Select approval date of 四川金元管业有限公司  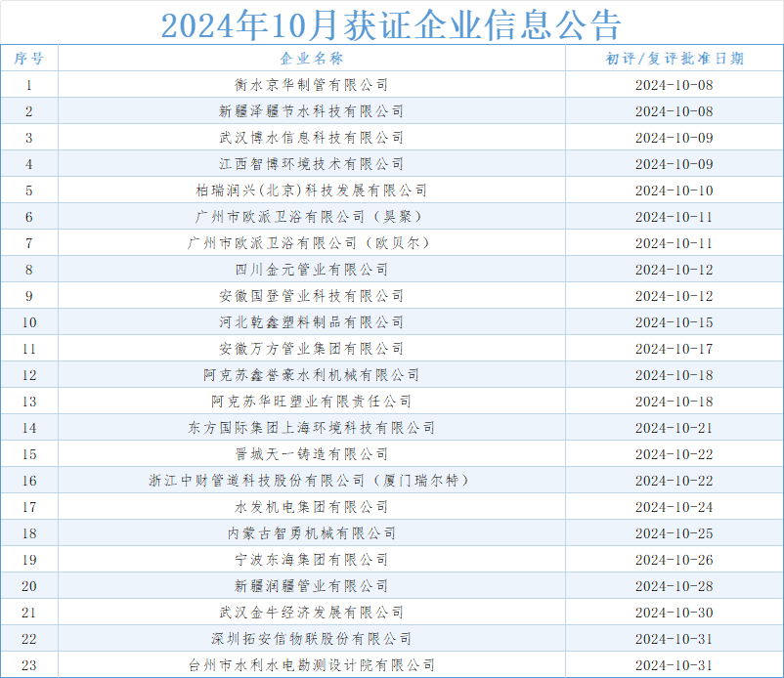coord(675,270)
